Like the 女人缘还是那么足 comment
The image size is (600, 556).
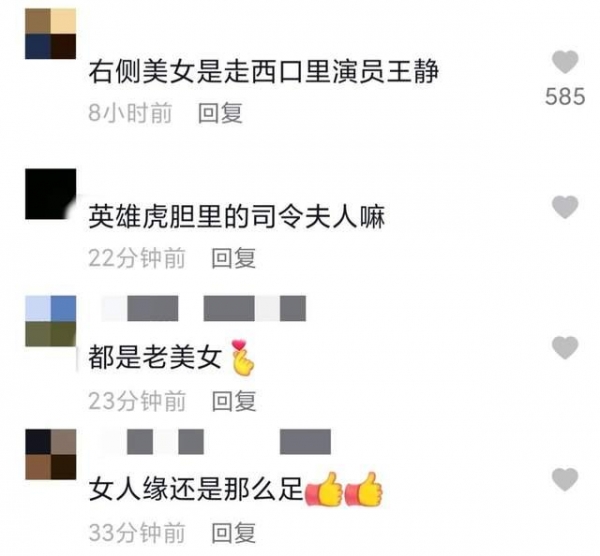565,479
